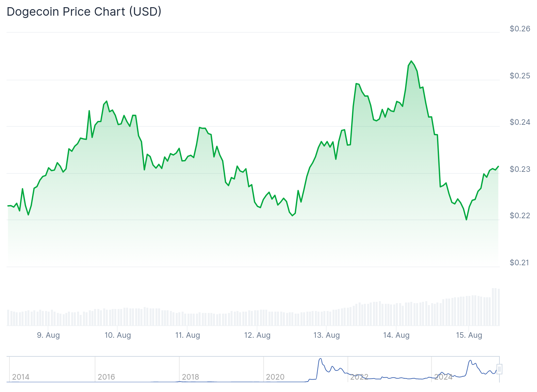Click the Dogecoin Price Chart (USD) title

pyautogui.click(x=84, y=12)
